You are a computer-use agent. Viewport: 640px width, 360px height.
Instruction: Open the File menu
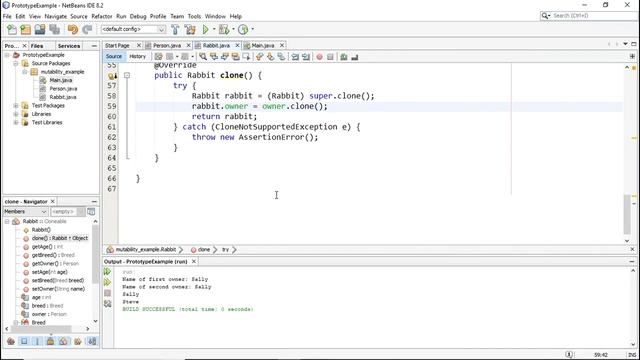(7, 16)
